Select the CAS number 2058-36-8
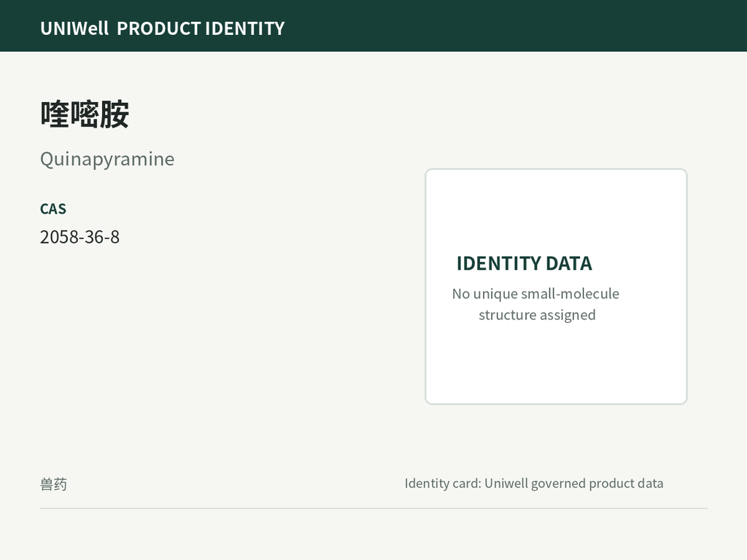This screenshot has width=747, height=560. (80, 237)
